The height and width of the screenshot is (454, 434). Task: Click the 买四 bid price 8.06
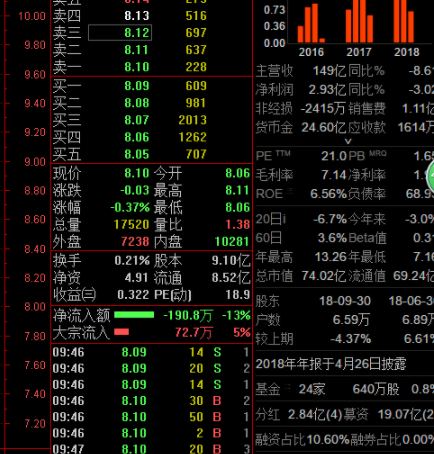pyautogui.click(x=137, y=137)
